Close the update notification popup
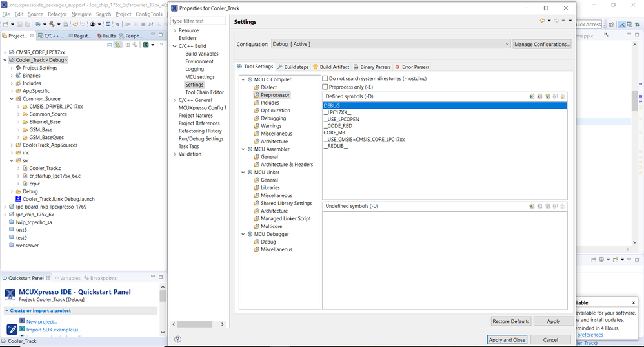 [x=633, y=302]
